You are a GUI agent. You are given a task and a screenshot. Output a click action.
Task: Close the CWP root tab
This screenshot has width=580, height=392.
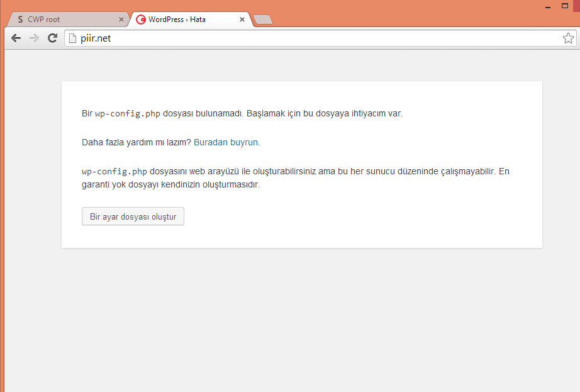pyautogui.click(x=121, y=20)
